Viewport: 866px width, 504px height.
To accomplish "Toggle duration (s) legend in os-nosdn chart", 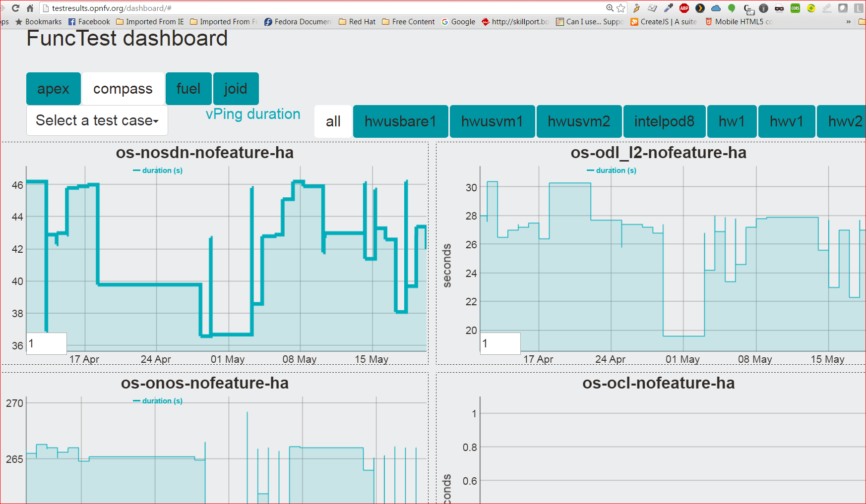I will [158, 170].
